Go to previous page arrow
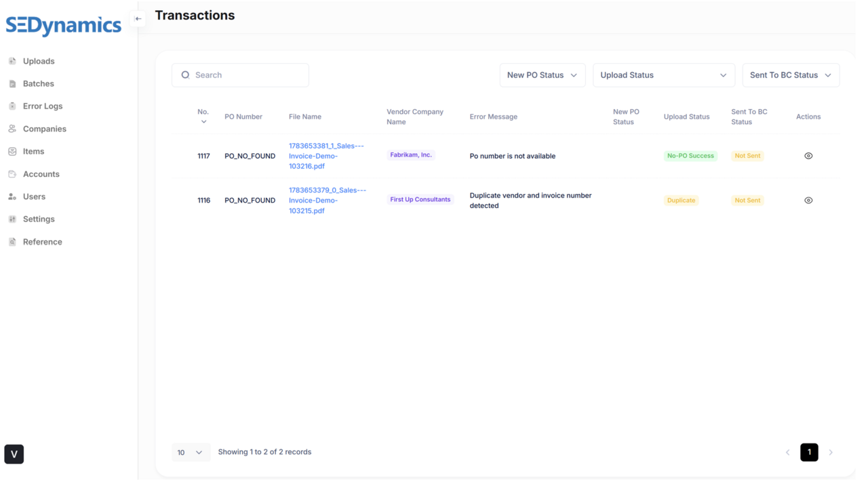Image resolution: width=868 pixels, height=488 pixels. coord(788,452)
